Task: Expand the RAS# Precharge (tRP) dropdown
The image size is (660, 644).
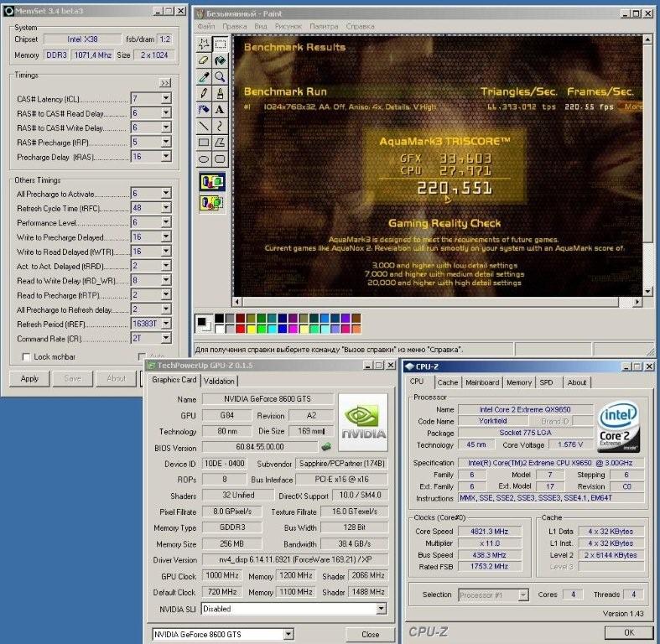Action: point(166,142)
